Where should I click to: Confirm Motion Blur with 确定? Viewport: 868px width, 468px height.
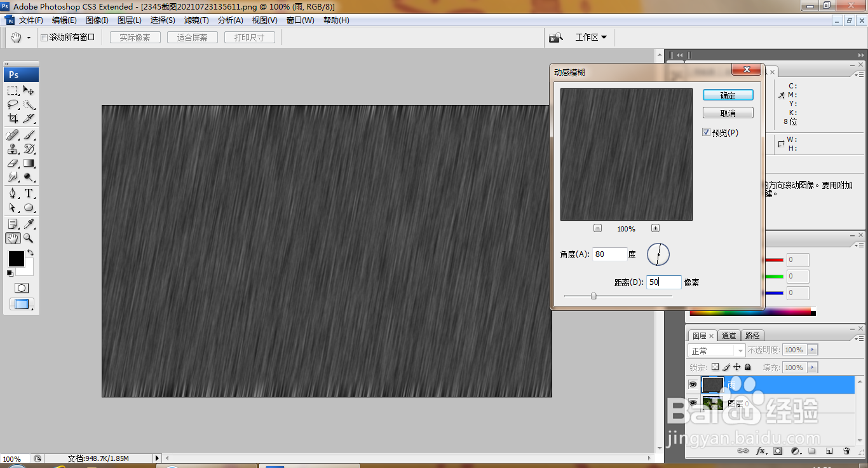click(x=728, y=95)
